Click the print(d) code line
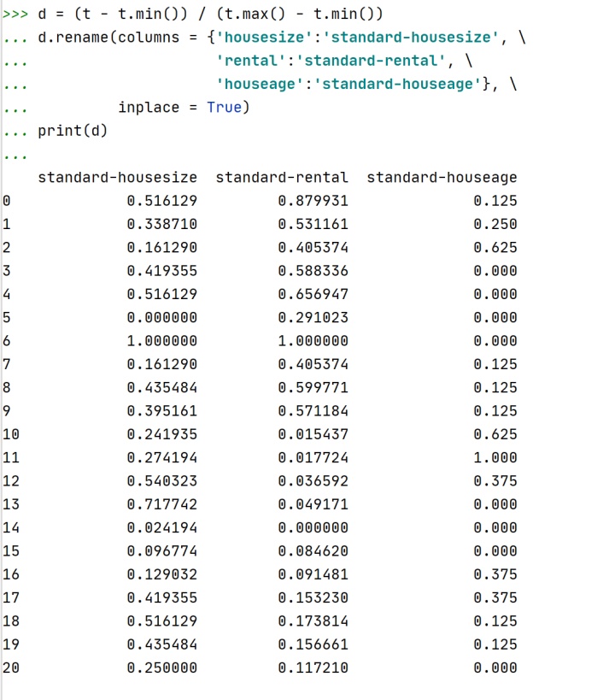Screen dimensions: 615x700 pos(73,131)
